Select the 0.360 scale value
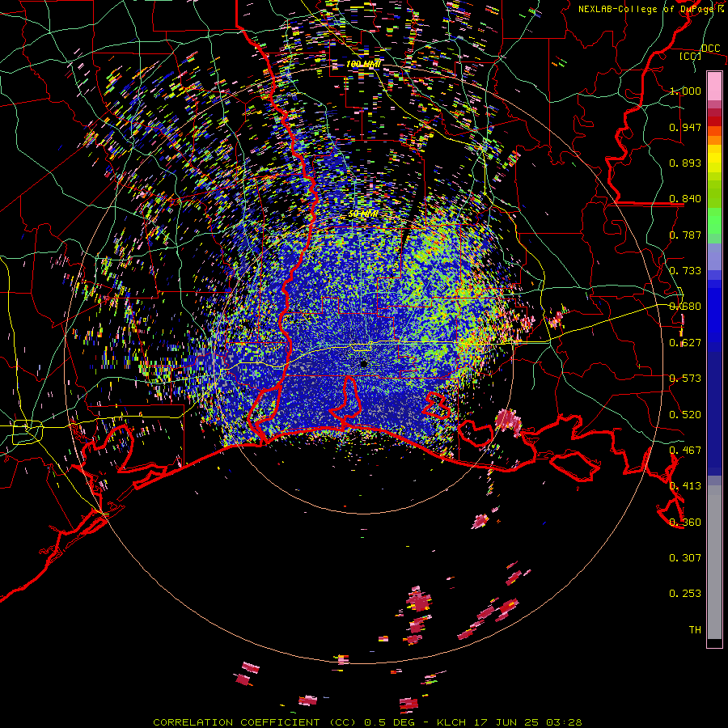This screenshot has height=728, width=728. 685,523
